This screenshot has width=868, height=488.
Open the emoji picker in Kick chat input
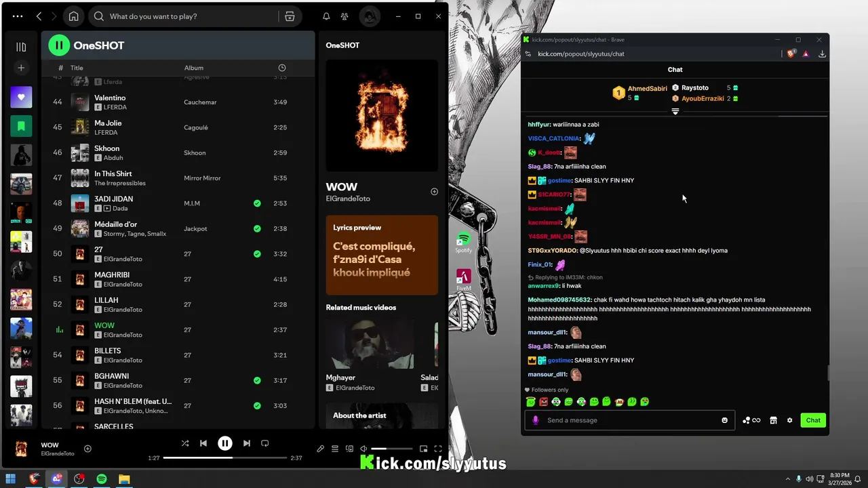tap(724, 420)
